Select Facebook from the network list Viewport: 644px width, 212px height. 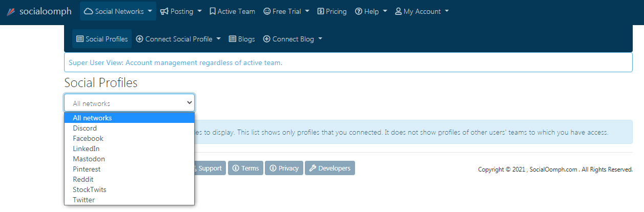129,138
